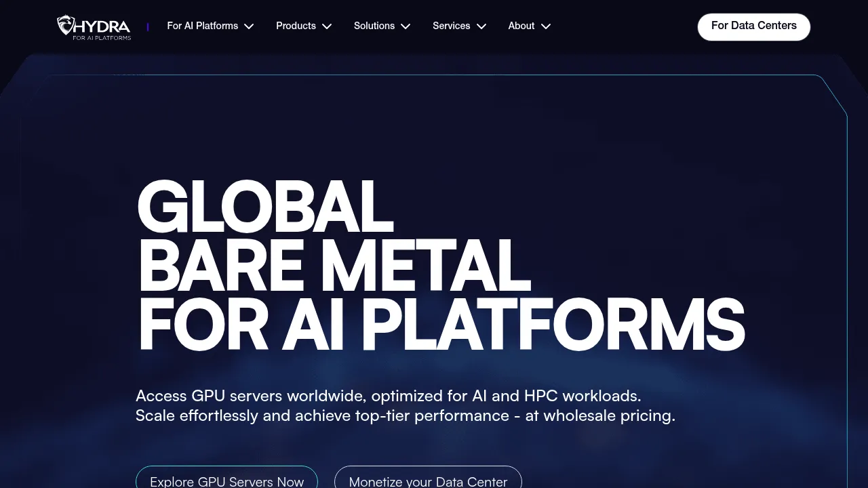Click the GLOBAL headline word

[265, 207]
